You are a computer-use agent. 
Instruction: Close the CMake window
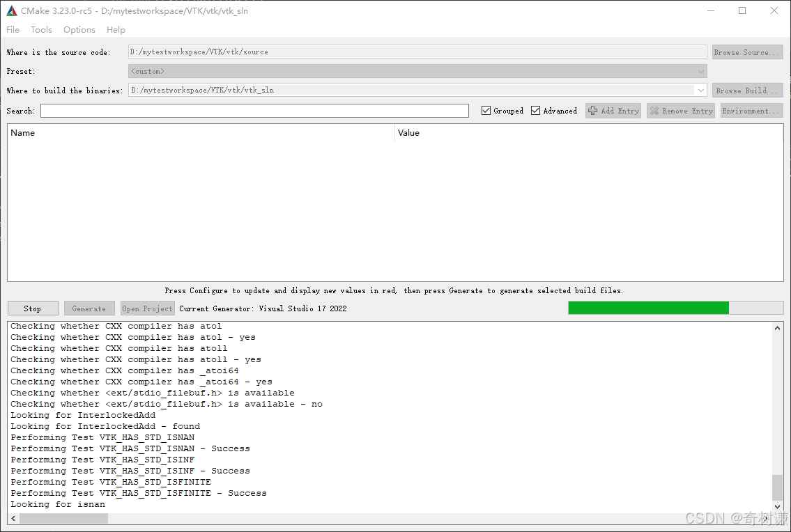pos(774,10)
